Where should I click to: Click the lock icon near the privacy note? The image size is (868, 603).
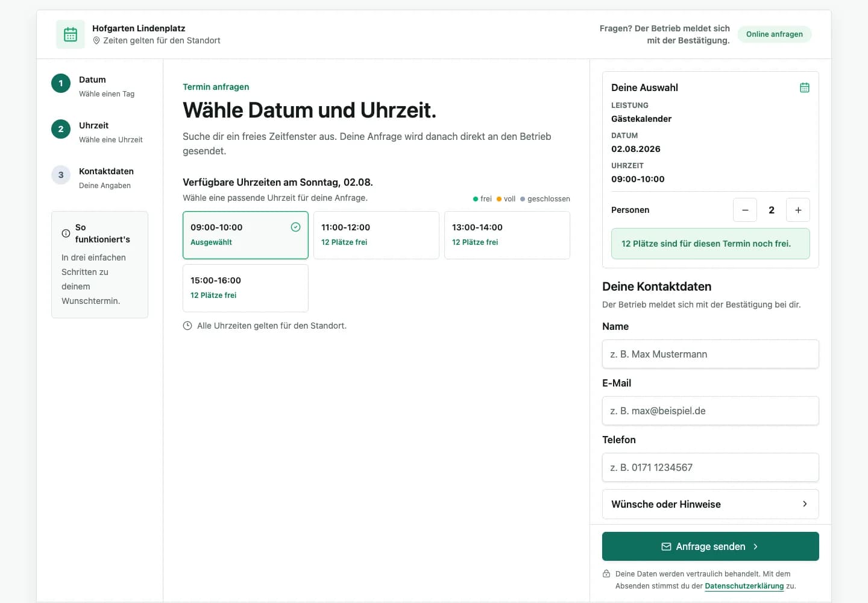point(606,573)
